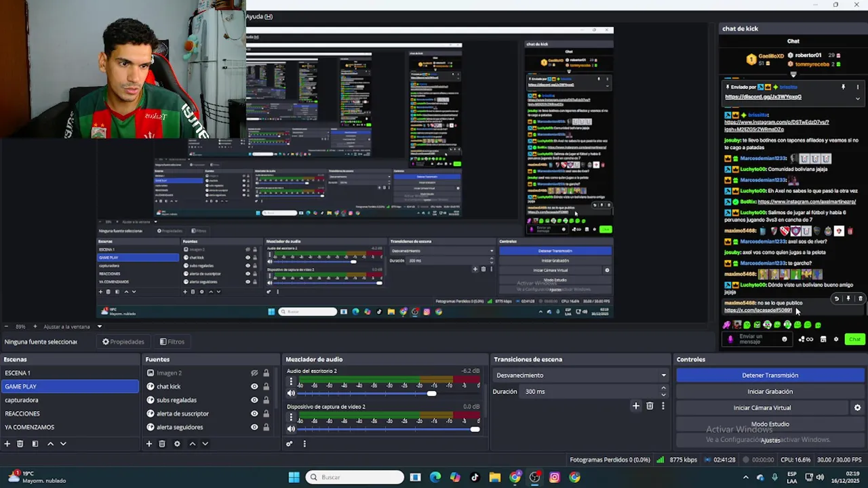Mute Audio del escritorio 2 speaker

click(291, 393)
